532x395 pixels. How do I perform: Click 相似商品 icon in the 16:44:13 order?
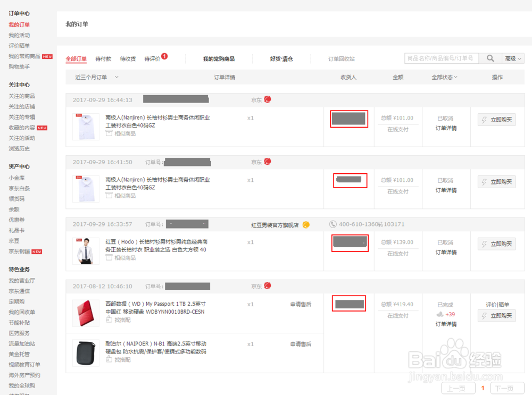point(109,133)
